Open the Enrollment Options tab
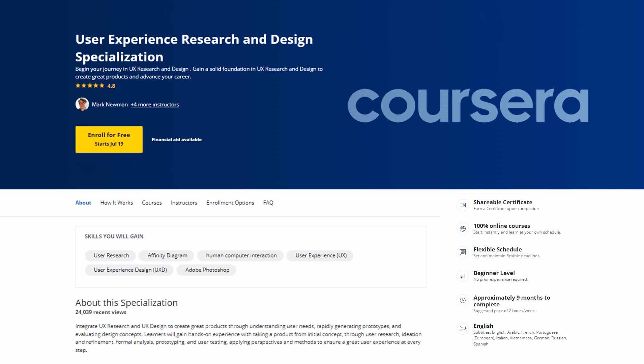This screenshot has width=644, height=364. click(230, 203)
